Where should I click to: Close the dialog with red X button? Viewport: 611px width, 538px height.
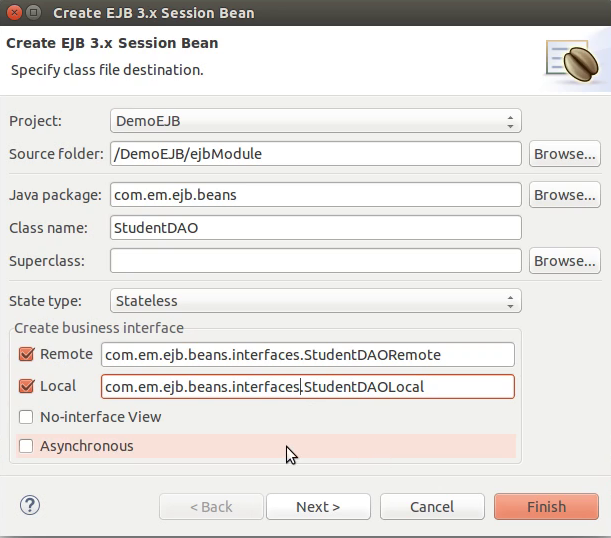(14, 13)
